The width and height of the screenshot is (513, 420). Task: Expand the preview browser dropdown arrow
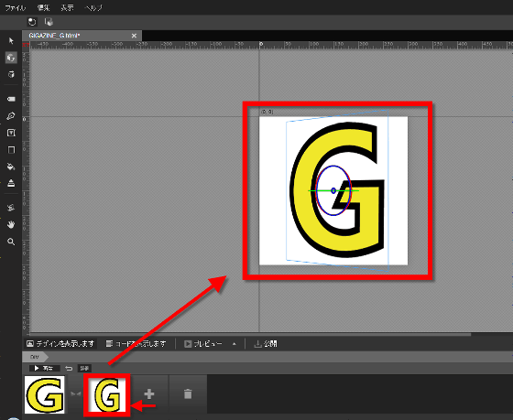(x=235, y=344)
